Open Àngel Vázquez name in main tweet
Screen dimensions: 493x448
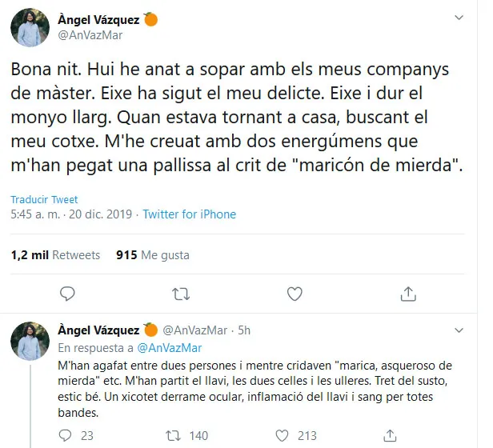pos(98,20)
